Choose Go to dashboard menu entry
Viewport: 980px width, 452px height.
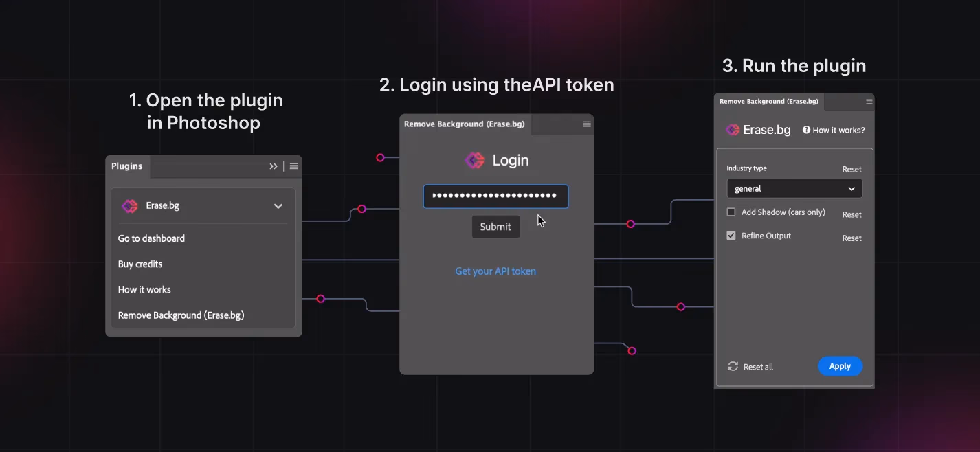pos(151,238)
